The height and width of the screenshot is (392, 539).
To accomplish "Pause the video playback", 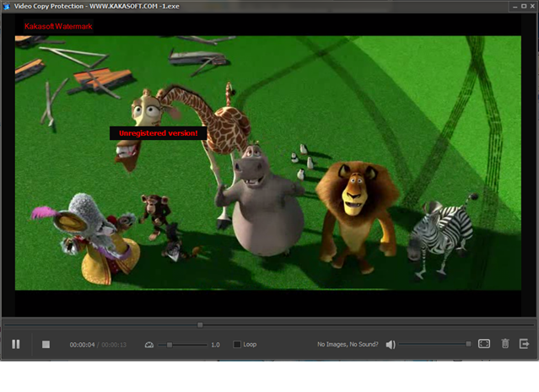I will pos(16,344).
